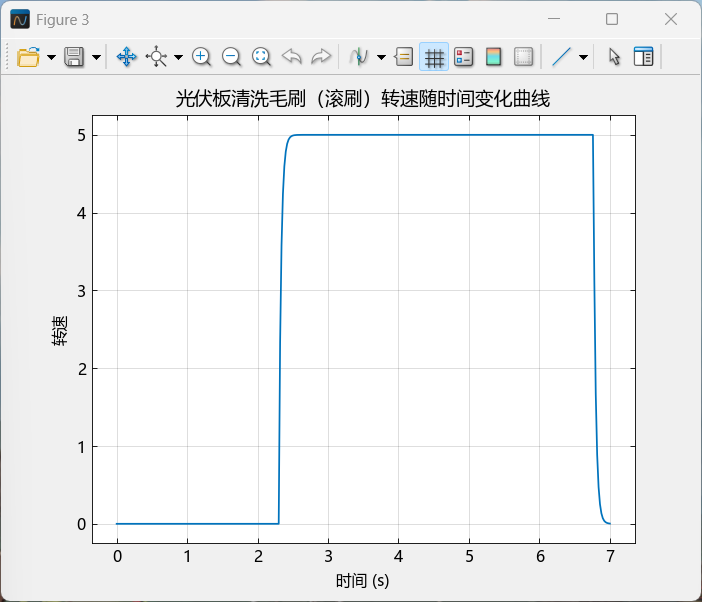Screen dimensions: 702x602
Task: Click the zoom to fit magnifier icon
Action: [261, 57]
